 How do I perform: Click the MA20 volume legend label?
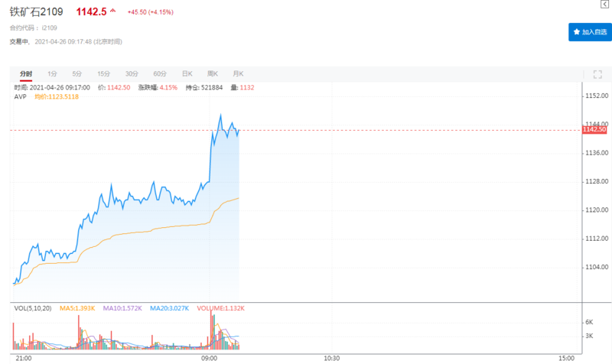point(170,307)
